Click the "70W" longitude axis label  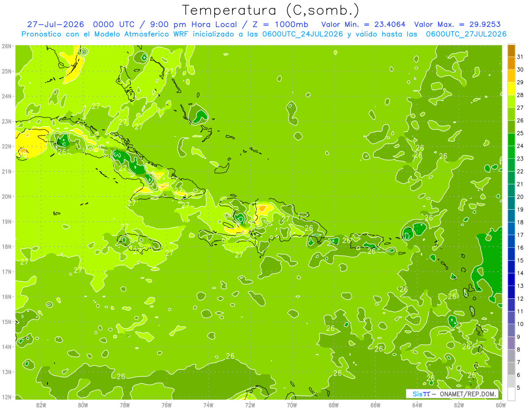[x=292, y=405]
